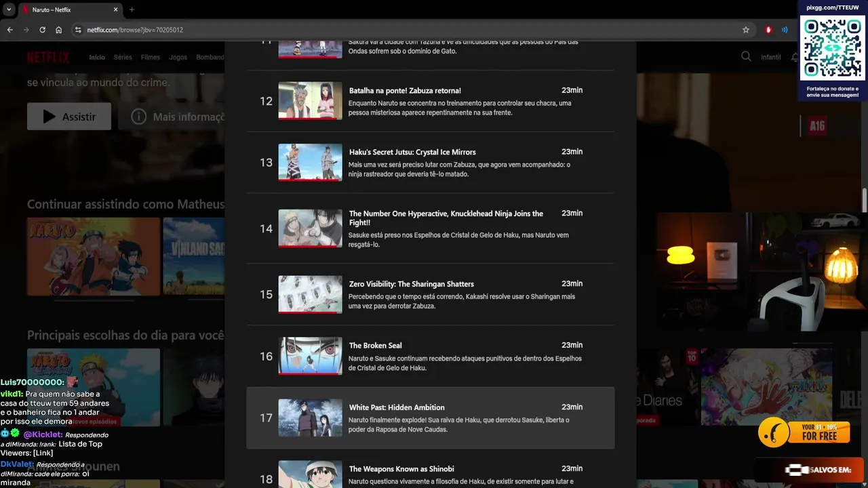This screenshot has width=868, height=488.
Task: Select the Naruto – Netflix tab
Action: tap(69, 9)
